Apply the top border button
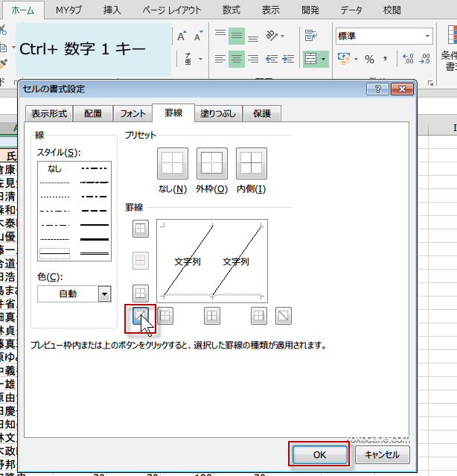This screenshot has height=476, width=457. tap(140, 229)
